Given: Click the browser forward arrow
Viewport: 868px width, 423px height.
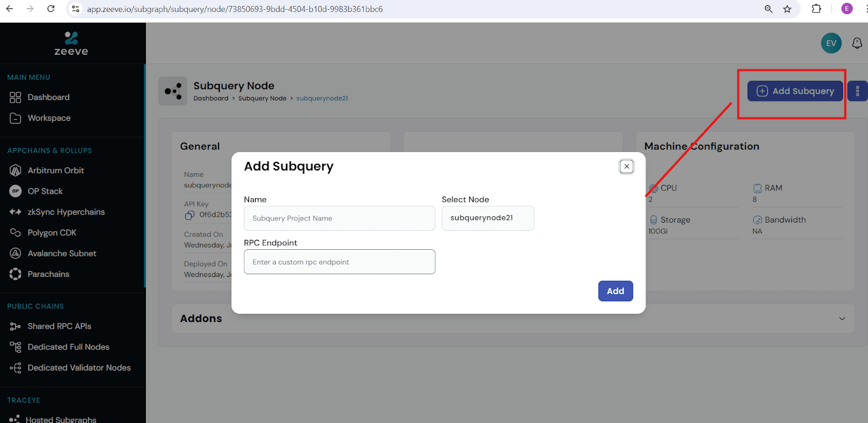Looking at the screenshot, I should click(30, 9).
